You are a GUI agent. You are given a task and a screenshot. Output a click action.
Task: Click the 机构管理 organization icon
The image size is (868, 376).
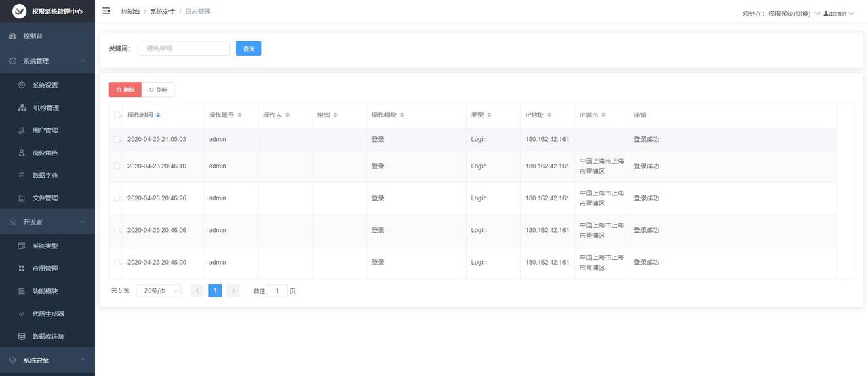coord(22,108)
